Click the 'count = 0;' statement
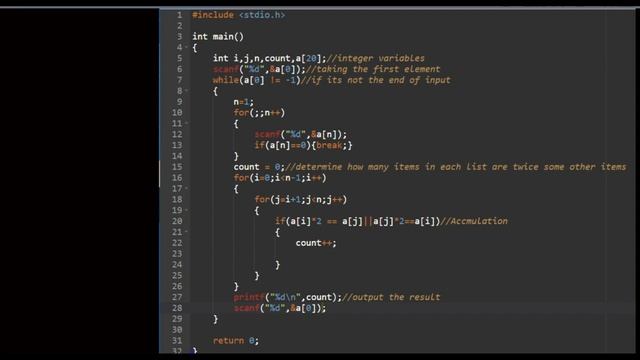 point(259,167)
